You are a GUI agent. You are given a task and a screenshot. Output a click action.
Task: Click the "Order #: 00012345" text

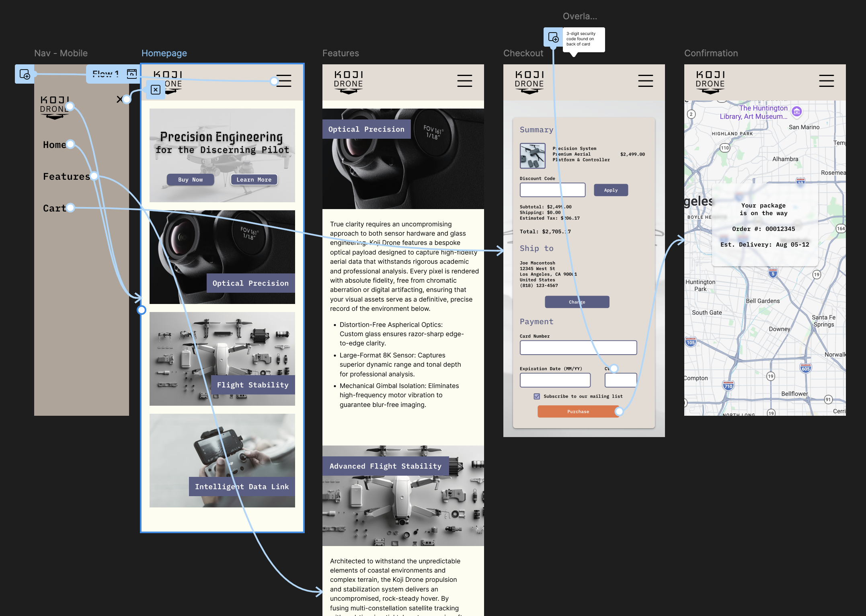pos(763,229)
